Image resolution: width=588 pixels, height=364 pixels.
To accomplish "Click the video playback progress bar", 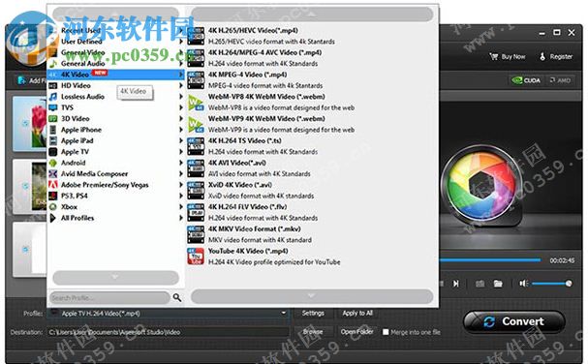I will pyautogui.click(x=490, y=259).
